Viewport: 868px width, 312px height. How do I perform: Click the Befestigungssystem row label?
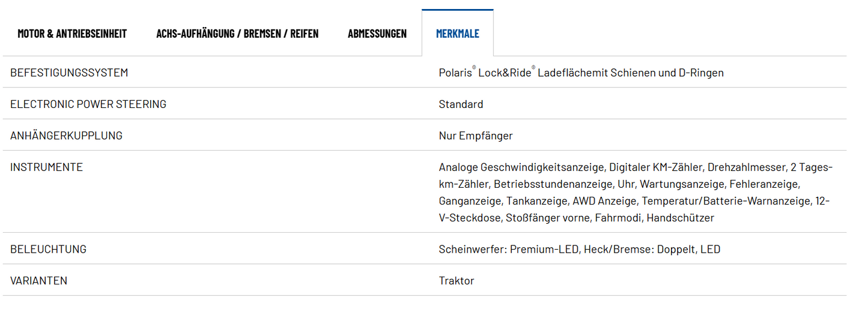(69, 73)
